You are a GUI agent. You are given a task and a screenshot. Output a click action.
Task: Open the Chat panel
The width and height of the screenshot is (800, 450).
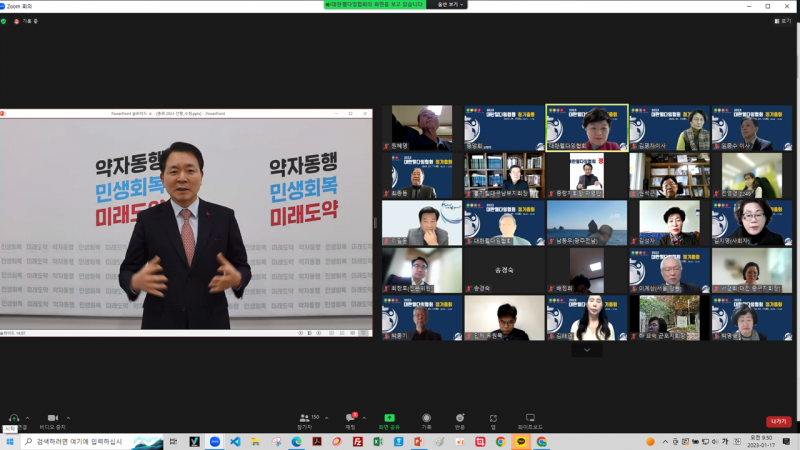click(x=351, y=418)
